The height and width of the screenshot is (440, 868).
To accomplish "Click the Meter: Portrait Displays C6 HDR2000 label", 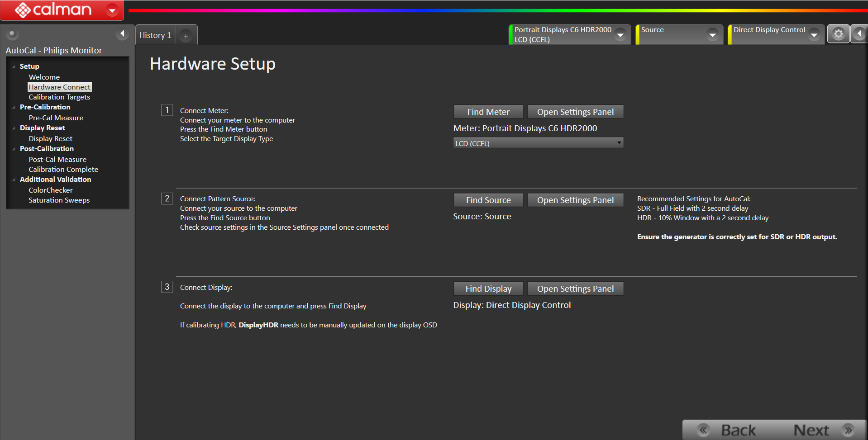I will 525,128.
